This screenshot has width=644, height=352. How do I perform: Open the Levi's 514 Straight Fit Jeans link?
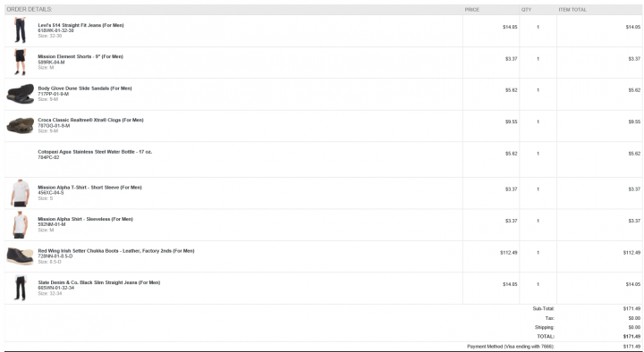coord(80,25)
